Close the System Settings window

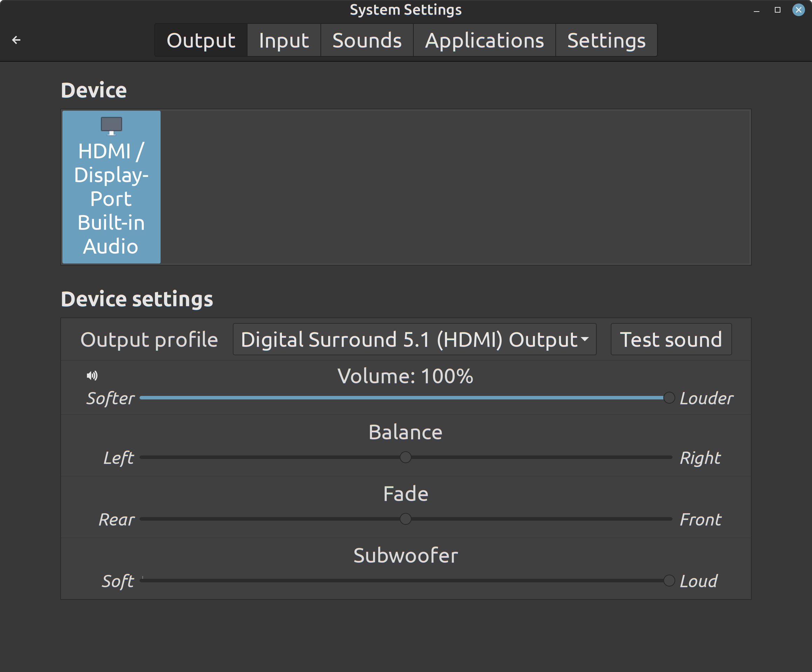798,10
